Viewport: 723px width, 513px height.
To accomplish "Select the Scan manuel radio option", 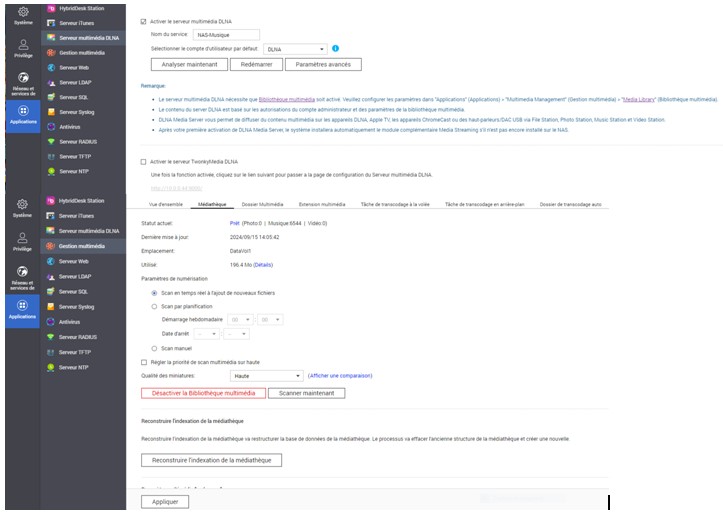I will pos(154,347).
